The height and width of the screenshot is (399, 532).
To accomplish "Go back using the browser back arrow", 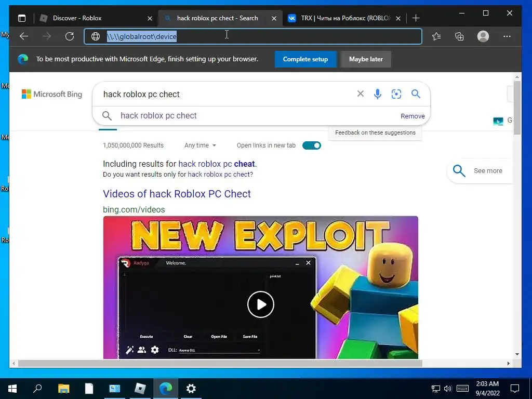I will coord(24,36).
